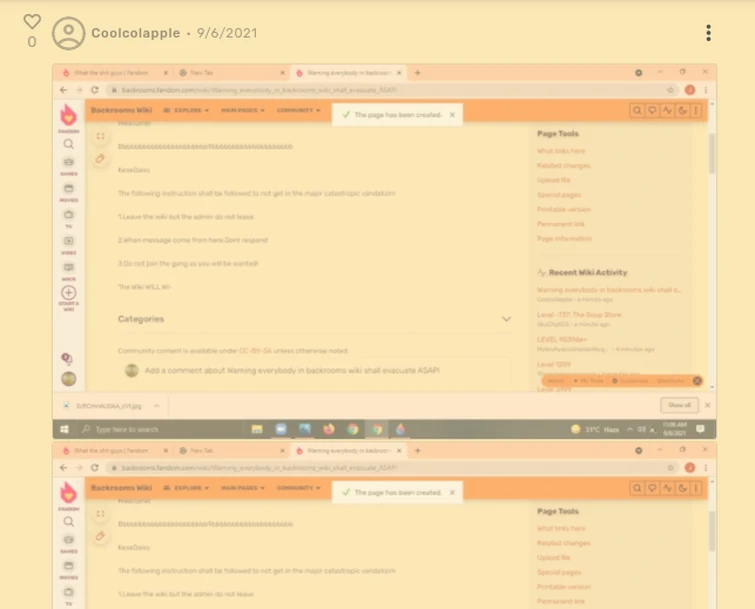Show hidden system tray icons chevron
This screenshot has width=755, height=609.
click(629, 429)
